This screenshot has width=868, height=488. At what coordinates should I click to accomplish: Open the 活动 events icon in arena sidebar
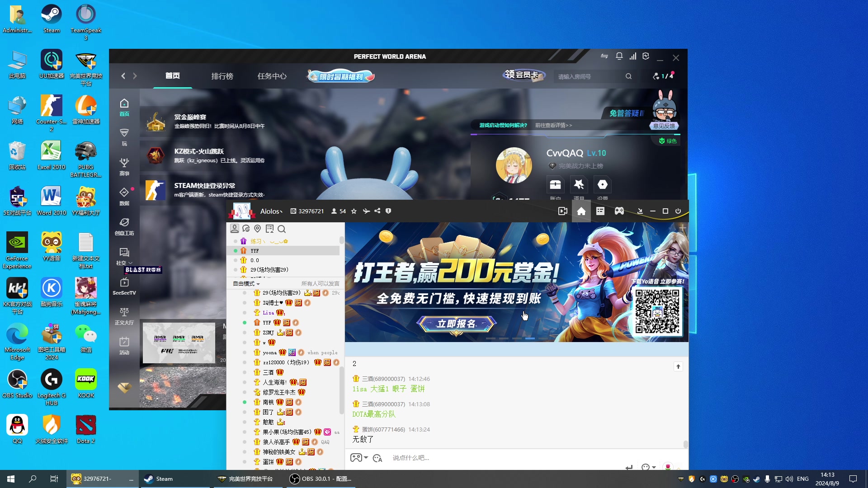point(124,346)
